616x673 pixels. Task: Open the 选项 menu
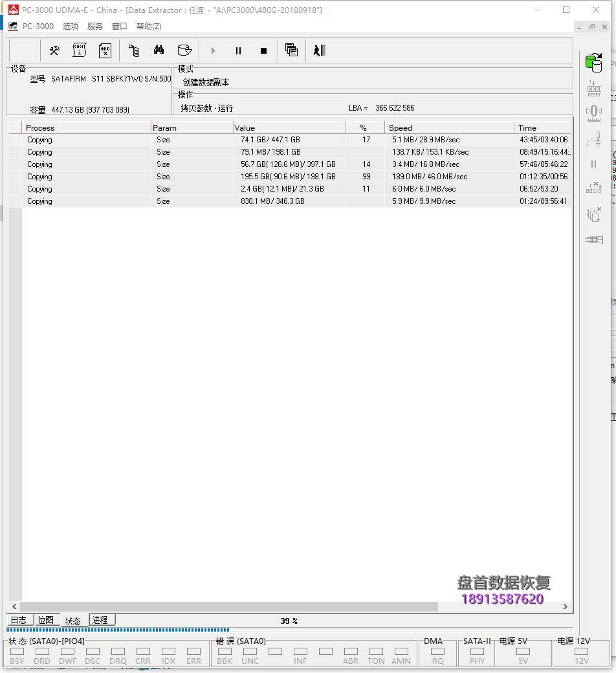point(71,27)
